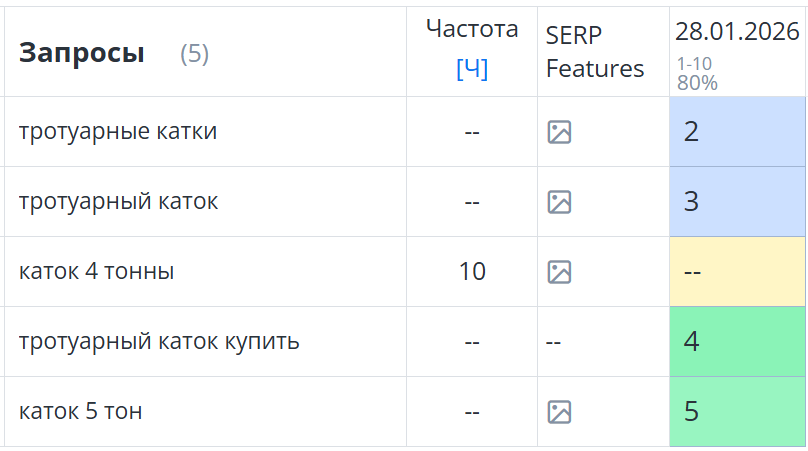Screen dimensions: 808x451
Task: Click image icon for тротуарные катки row
Action: coord(559,132)
